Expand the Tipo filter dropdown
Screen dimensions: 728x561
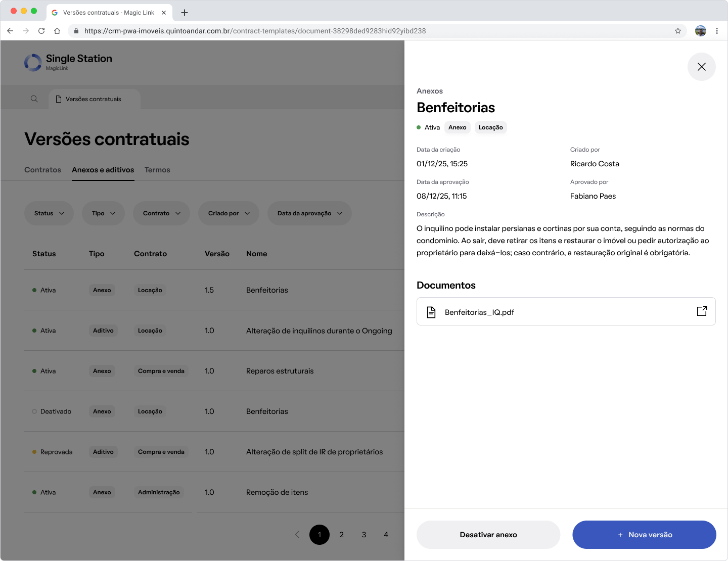[103, 213]
